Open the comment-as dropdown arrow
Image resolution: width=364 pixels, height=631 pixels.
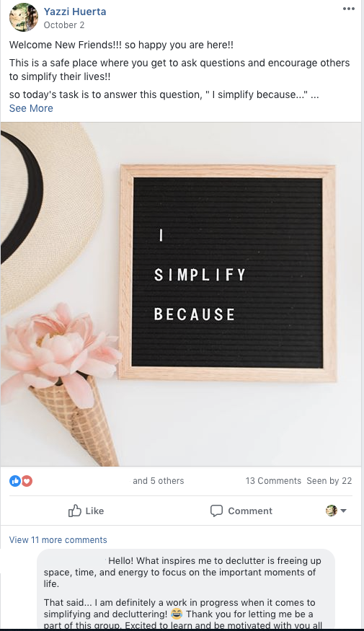[344, 511]
